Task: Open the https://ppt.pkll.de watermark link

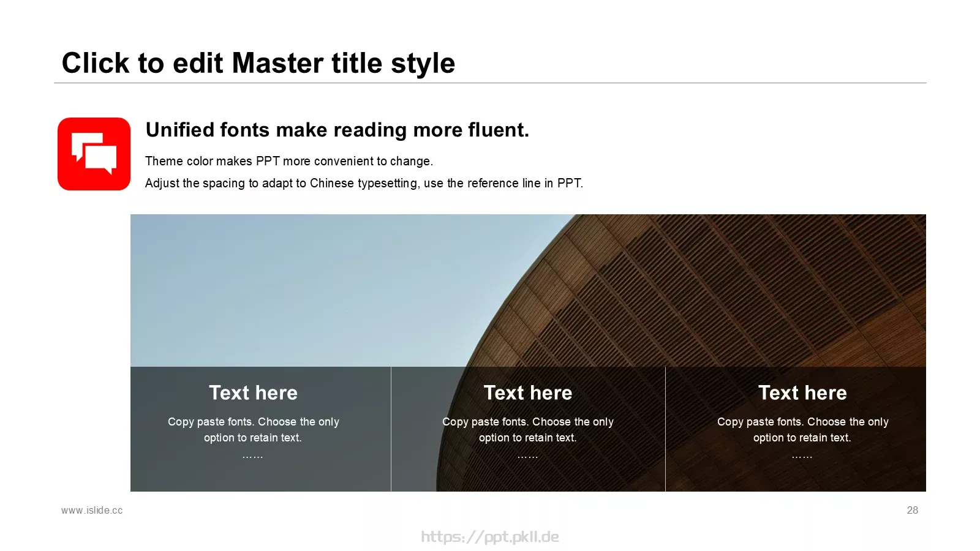Action: [490, 537]
